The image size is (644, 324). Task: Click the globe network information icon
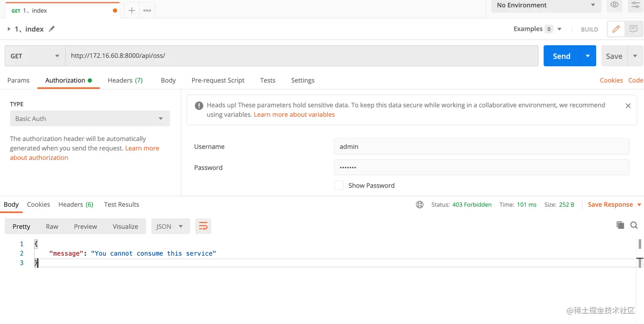[420, 205]
